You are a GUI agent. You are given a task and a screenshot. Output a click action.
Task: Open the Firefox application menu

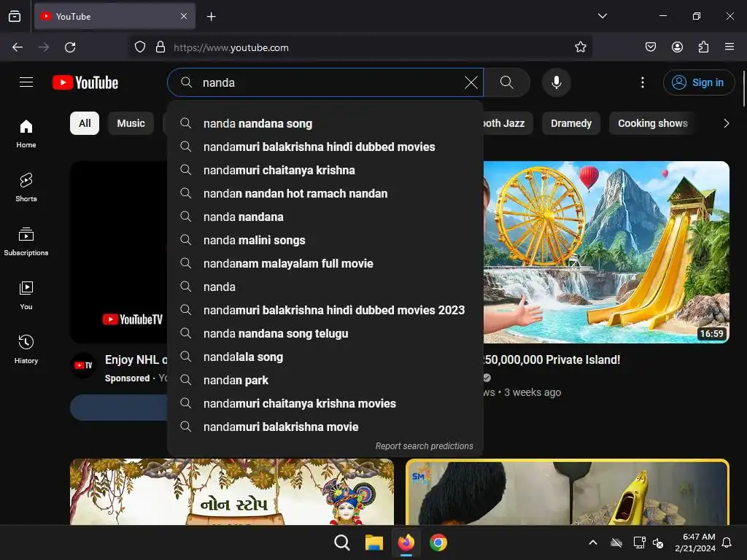click(x=729, y=47)
